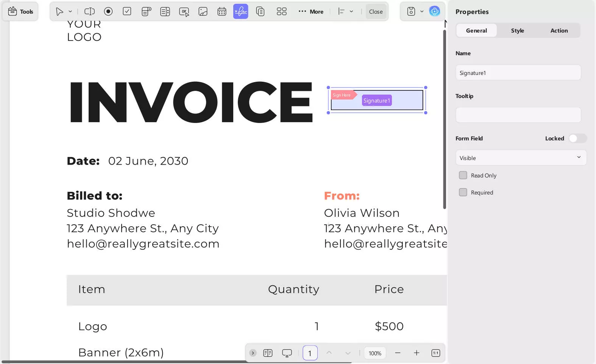This screenshot has height=364, width=596.
Task: Click the 'Studio Shodwe' text
Action: tap(111, 213)
